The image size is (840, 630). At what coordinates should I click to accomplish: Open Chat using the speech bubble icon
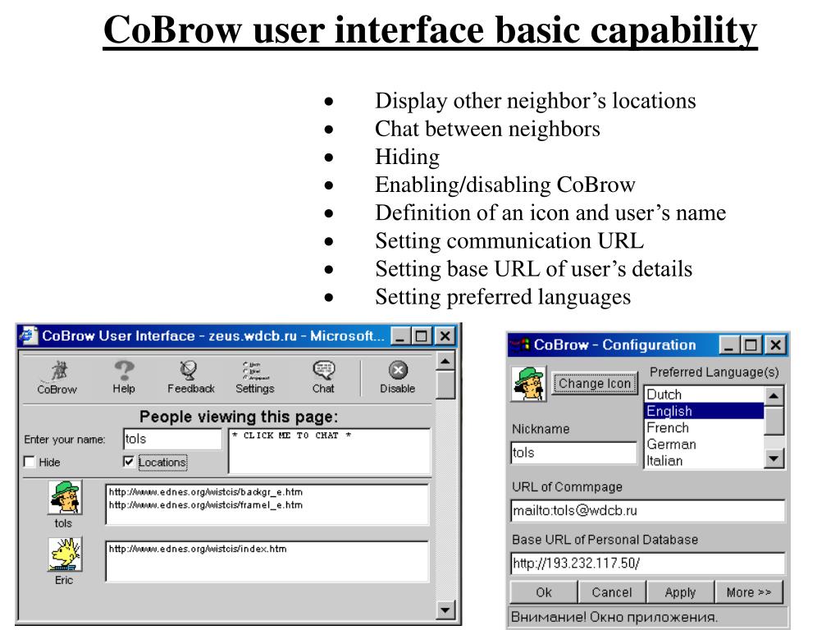(323, 377)
